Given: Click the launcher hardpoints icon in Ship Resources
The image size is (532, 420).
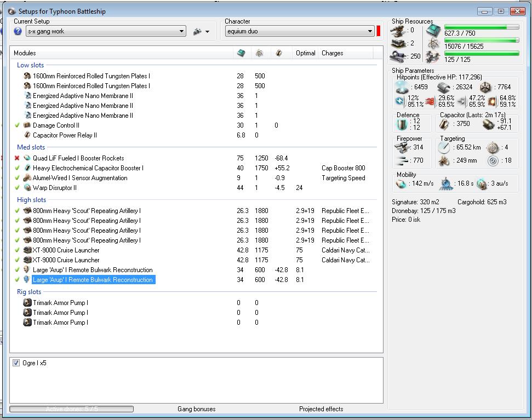Looking at the screenshot, I should (398, 43).
